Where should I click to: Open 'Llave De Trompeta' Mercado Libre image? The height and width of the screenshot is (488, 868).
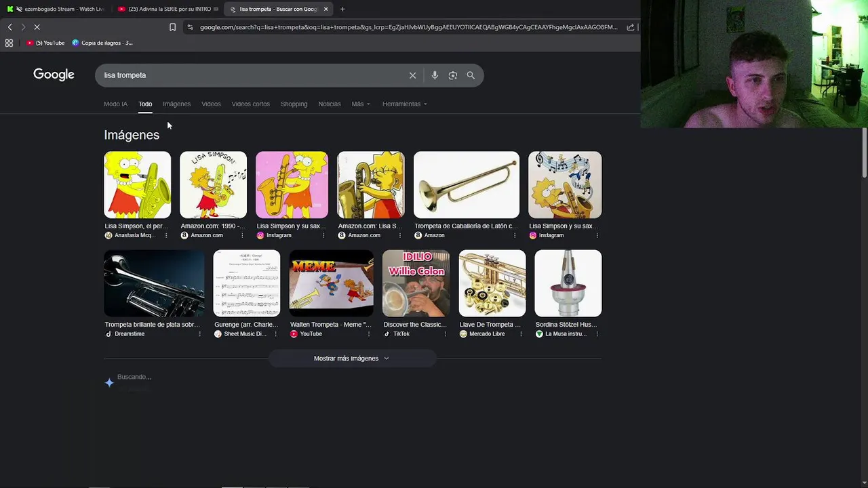(x=492, y=283)
